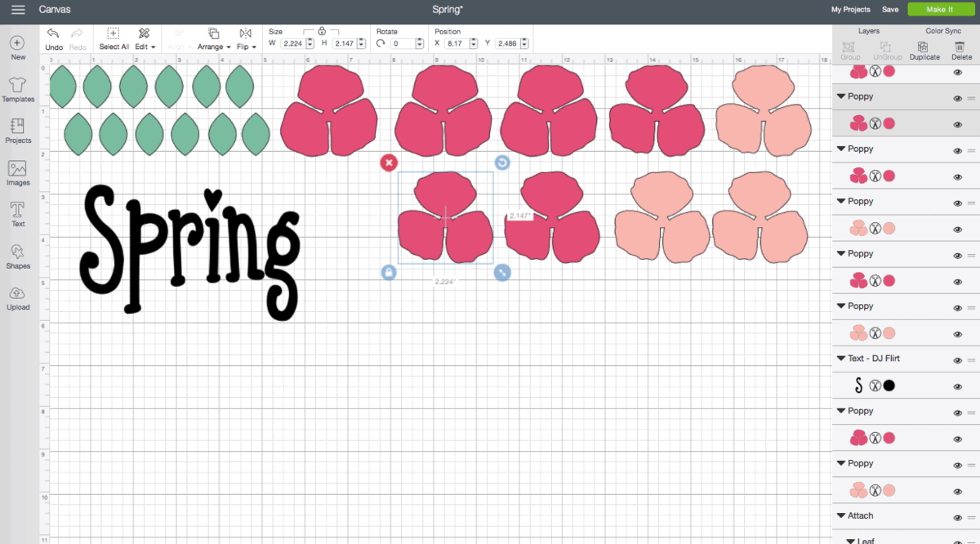The width and height of the screenshot is (980, 544).
Task: Open the Arrange dropdown
Action: 212,38
